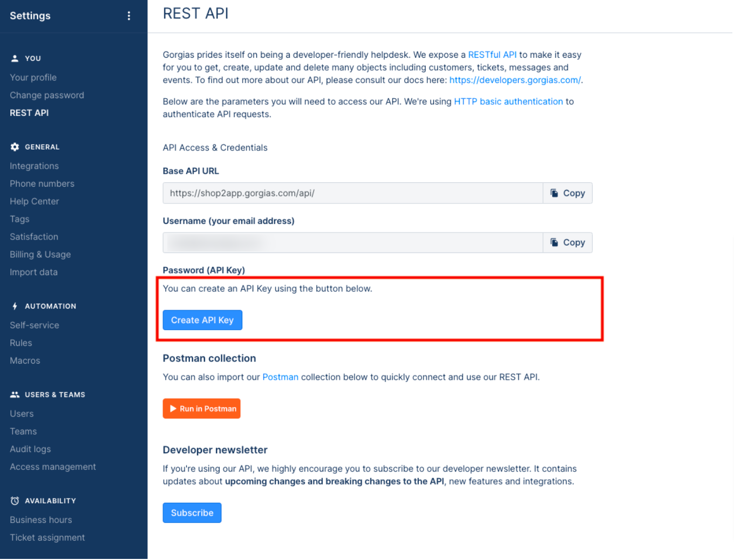This screenshot has height=560, width=734.
Task: Click the USERS & TEAMS people icon
Action: pos(15,394)
